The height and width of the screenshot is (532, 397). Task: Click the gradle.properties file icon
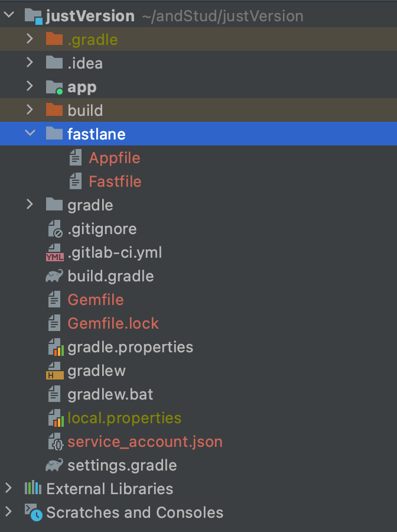[x=56, y=347]
